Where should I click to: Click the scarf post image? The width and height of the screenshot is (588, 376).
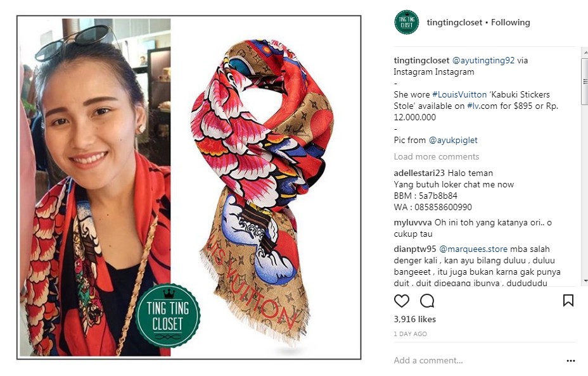click(189, 187)
